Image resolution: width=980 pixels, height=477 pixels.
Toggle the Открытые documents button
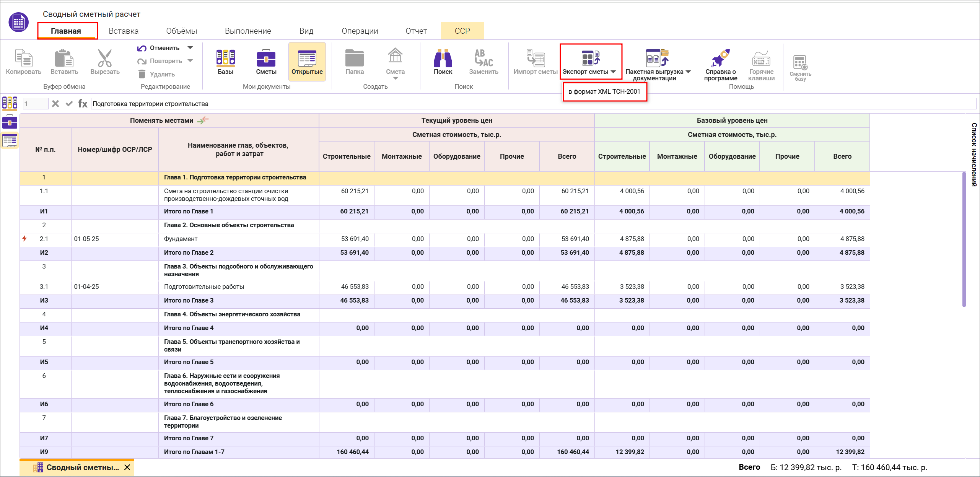[307, 62]
